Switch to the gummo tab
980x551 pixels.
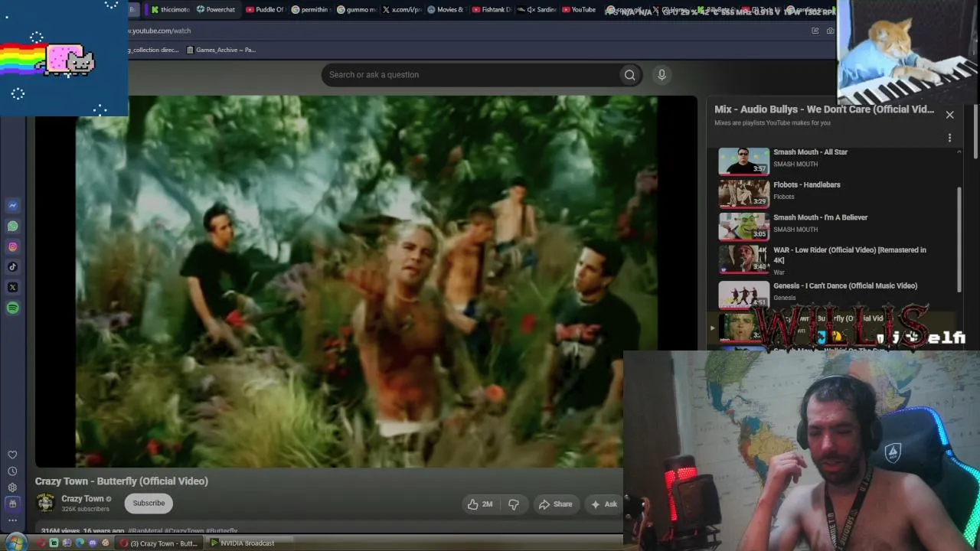[356, 10]
